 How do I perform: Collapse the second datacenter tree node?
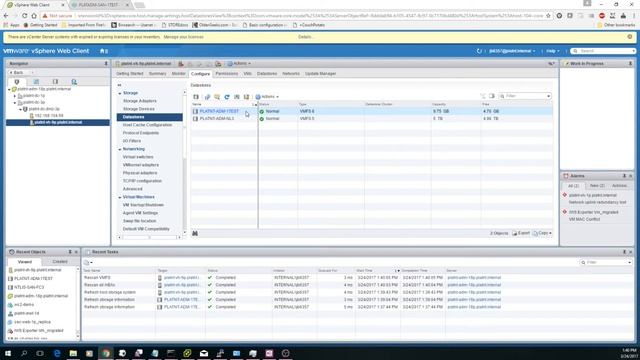[x=15, y=102]
